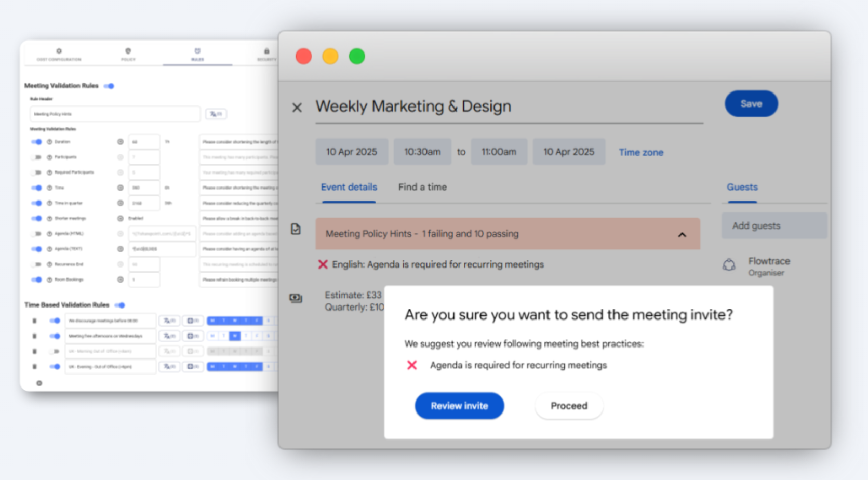
Task: Click translate icon for 'Meeting free afternoons' rule
Action: (x=169, y=336)
